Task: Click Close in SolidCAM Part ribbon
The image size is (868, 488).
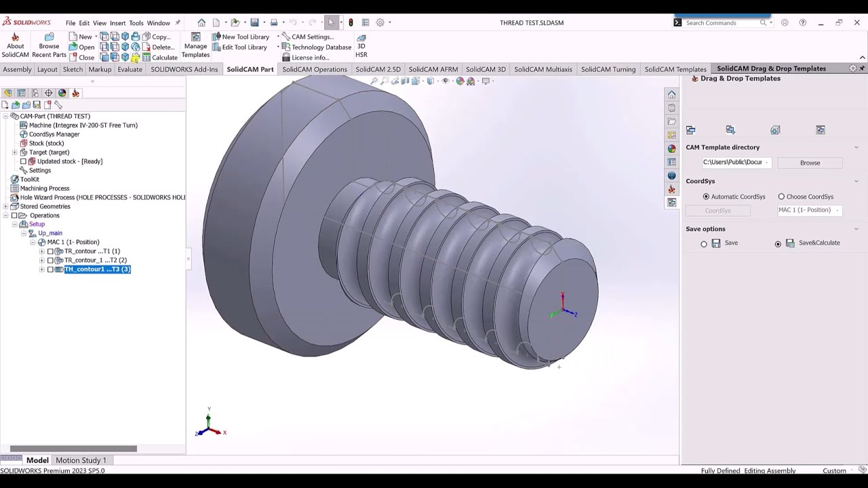Action: point(82,58)
